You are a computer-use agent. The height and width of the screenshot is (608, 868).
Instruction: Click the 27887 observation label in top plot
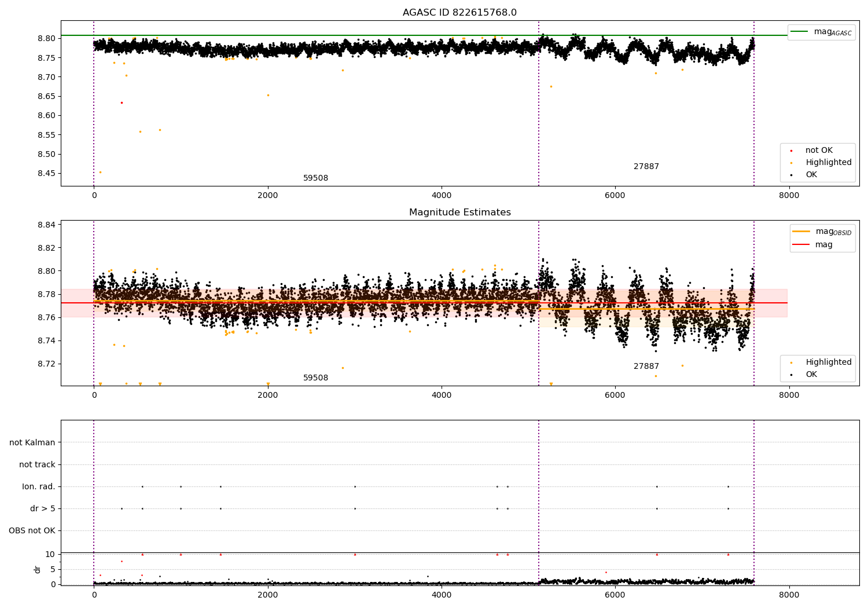(x=646, y=167)
